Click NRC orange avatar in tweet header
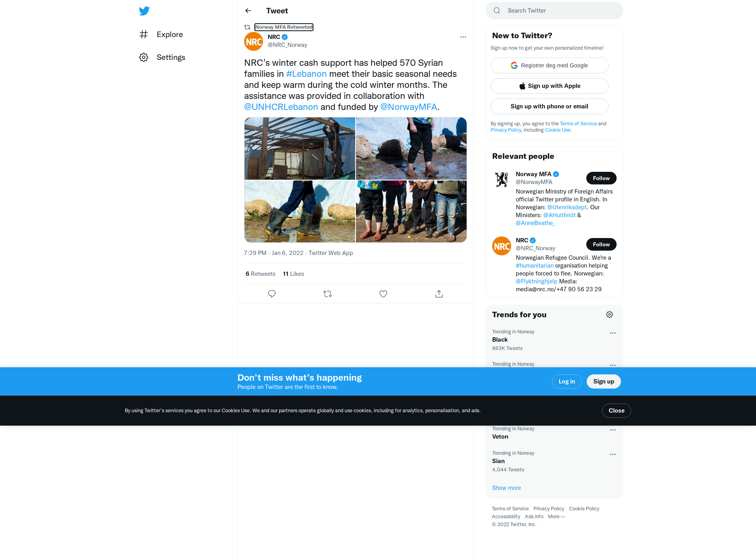Image resolution: width=756 pixels, height=560 pixels. (x=254, y=41)
